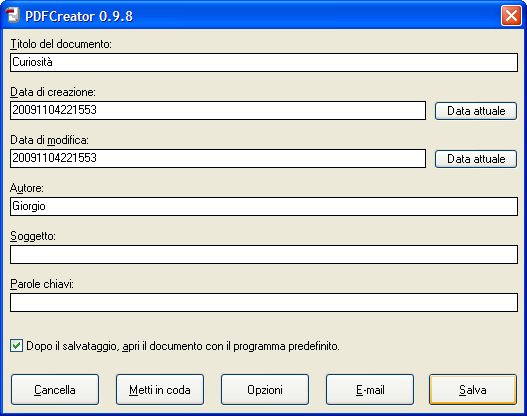
Task: Set current date for Data di creazione
Action: 476,111
